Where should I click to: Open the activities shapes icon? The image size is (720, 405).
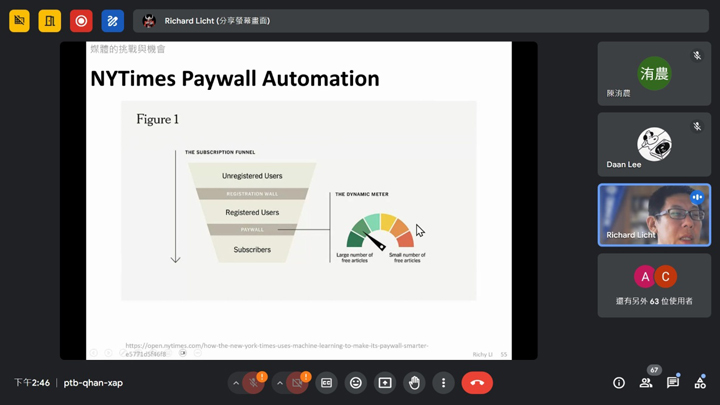point(700,382)
